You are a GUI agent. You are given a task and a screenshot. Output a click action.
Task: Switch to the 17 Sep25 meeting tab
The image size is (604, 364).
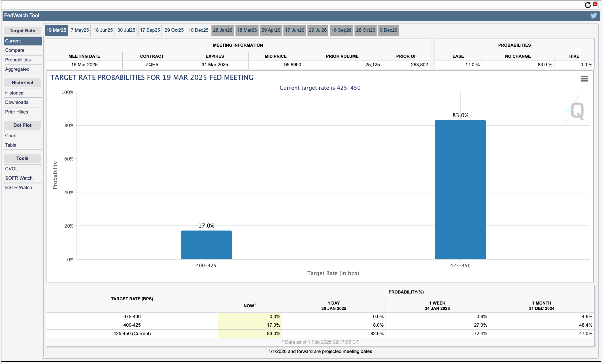coord(150,30)
